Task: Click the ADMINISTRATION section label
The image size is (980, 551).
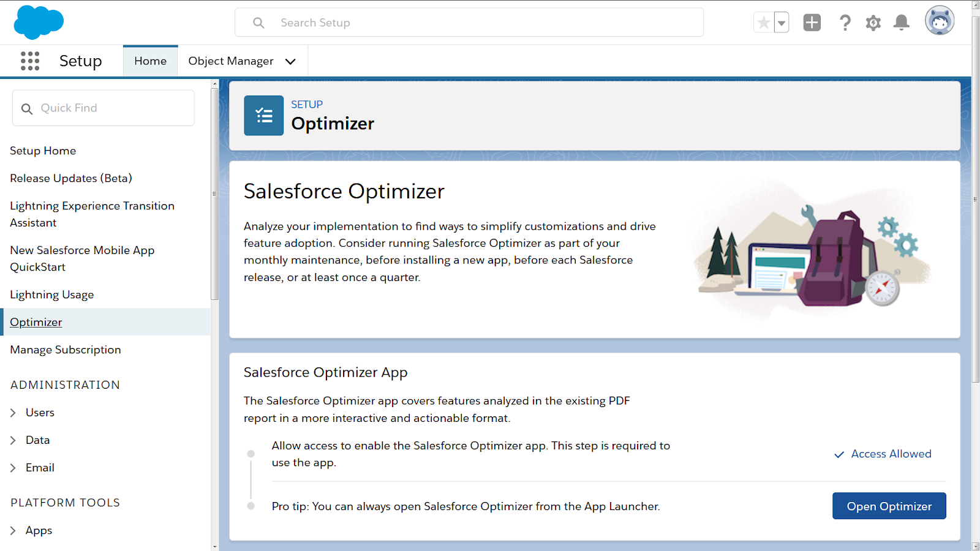Action: (65, 385)
